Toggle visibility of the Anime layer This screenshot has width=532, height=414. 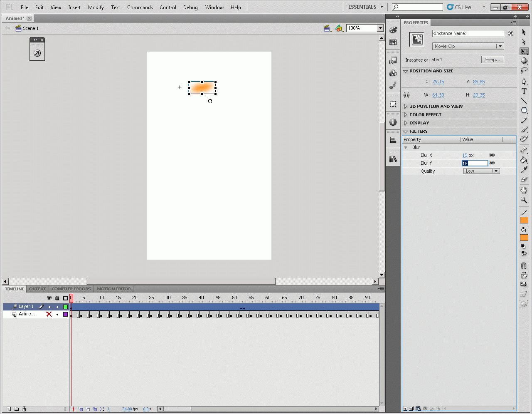point(49,315)
